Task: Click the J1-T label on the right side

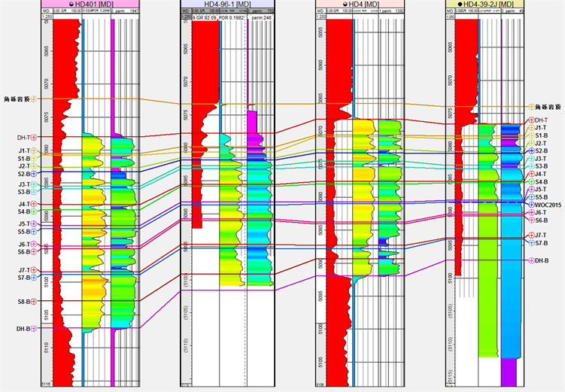Action: pyautogui.click(x=541, y=128)
